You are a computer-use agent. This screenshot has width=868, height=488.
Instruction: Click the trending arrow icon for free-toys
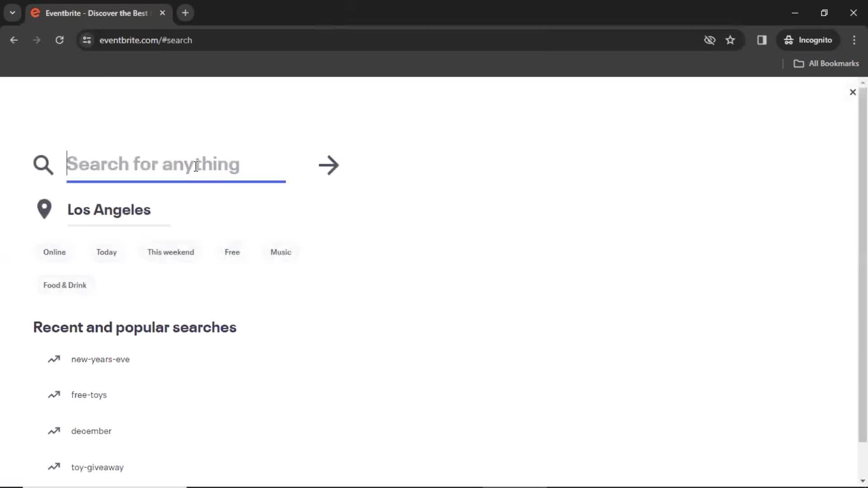click(54, 394)
